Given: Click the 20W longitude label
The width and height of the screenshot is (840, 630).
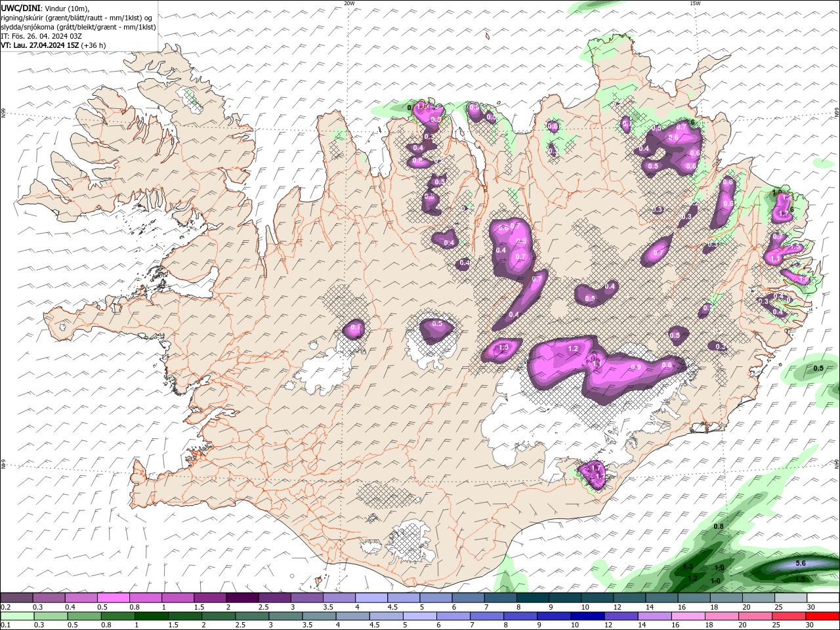Looking at the screenshot, I should 349,3.
